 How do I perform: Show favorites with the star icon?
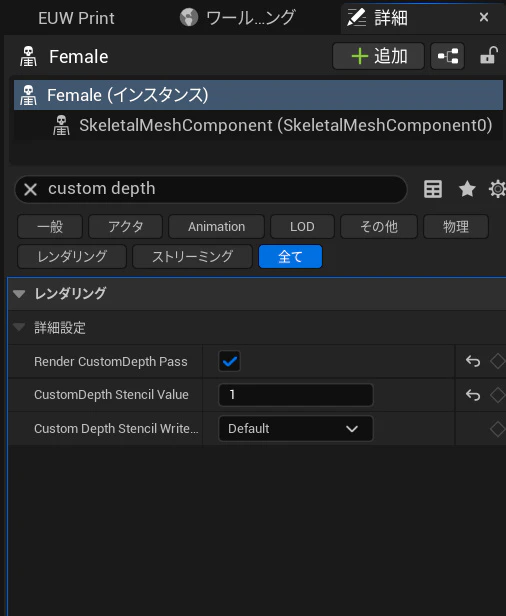[x=467, y=189]
